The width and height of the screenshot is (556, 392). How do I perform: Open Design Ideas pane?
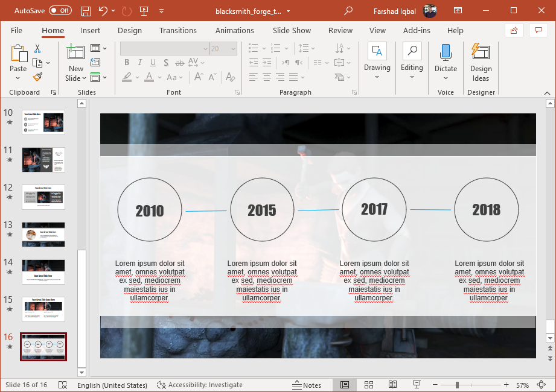481,62
